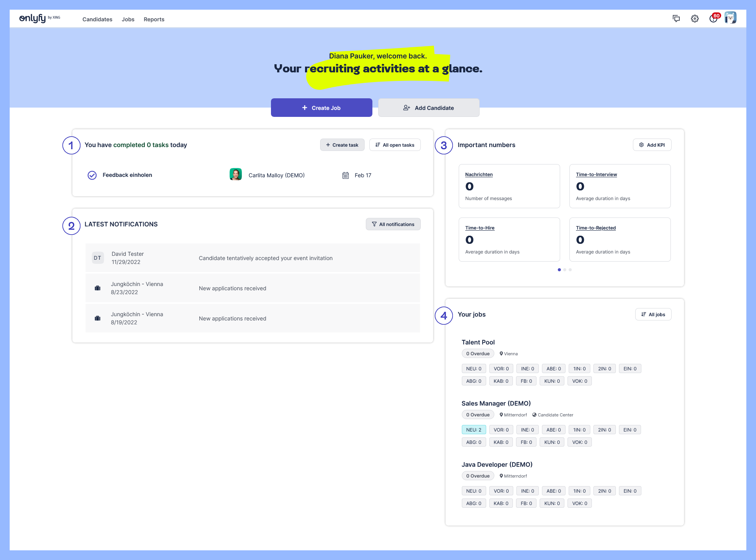
Task: Click the onlyfy by XING logo
Action: pos(34,18)
